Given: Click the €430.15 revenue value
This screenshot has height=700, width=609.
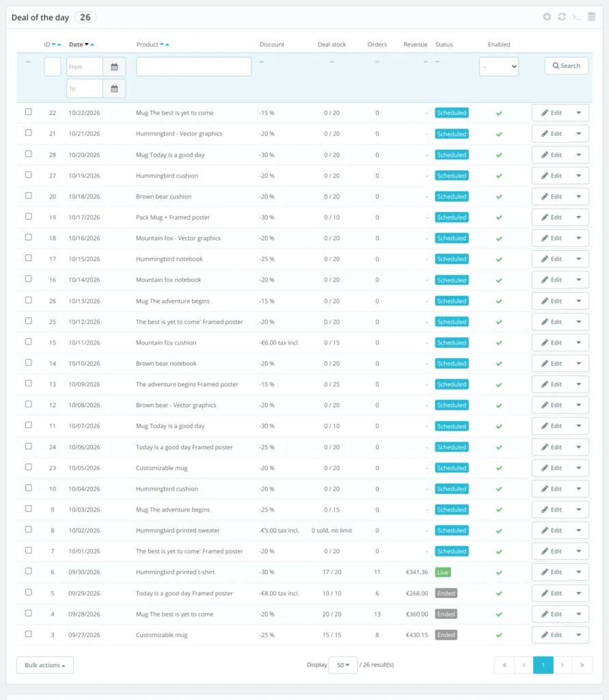Looking at the screenshot, I should (x=416, y=635).
